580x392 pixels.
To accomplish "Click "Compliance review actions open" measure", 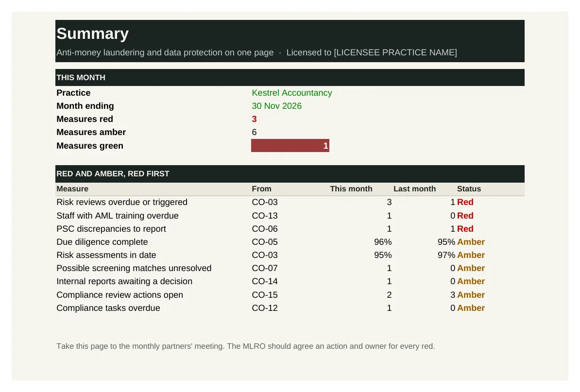I will (x=119, y=295).
